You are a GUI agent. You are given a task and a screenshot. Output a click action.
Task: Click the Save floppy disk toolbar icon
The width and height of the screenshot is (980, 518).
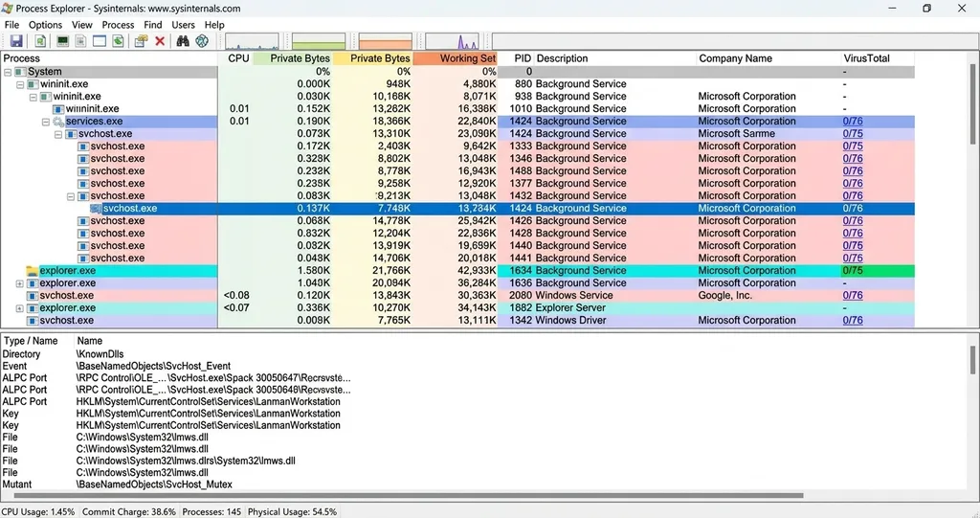[x=16, y=41]
